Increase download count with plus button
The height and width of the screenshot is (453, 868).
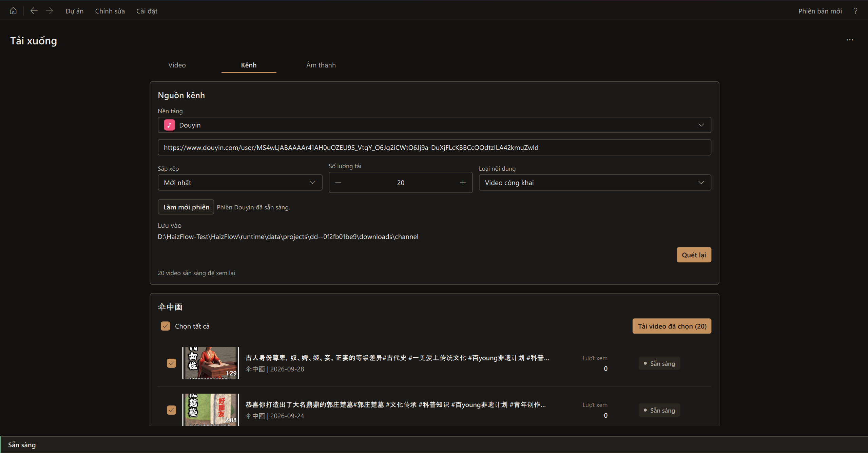point(463,183)
